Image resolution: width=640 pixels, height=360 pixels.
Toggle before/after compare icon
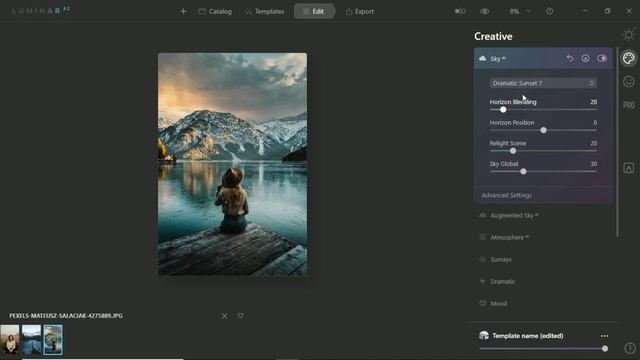(460, 11)
